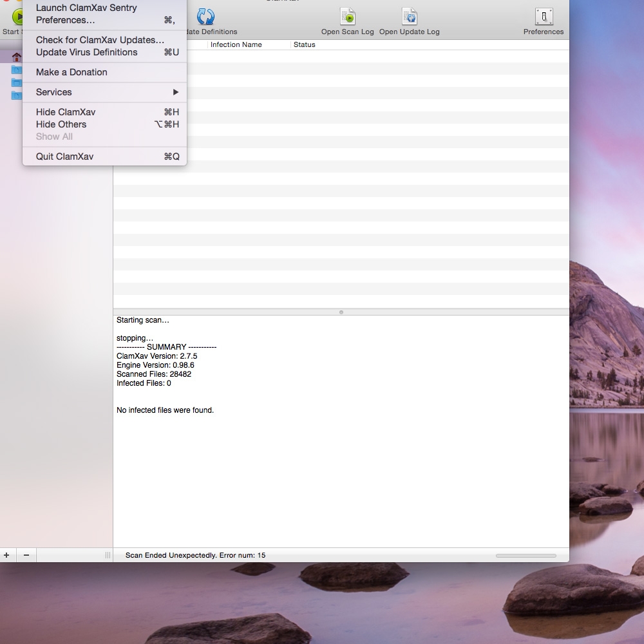Click 'Scanned Files: 28482' in the log
The image size is (644, 644).
(154, 374)
